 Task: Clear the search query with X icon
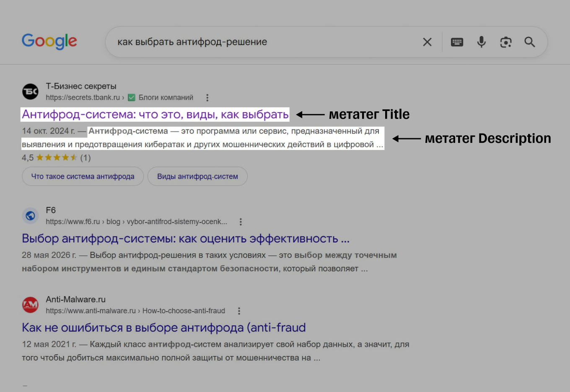point(427,42)
